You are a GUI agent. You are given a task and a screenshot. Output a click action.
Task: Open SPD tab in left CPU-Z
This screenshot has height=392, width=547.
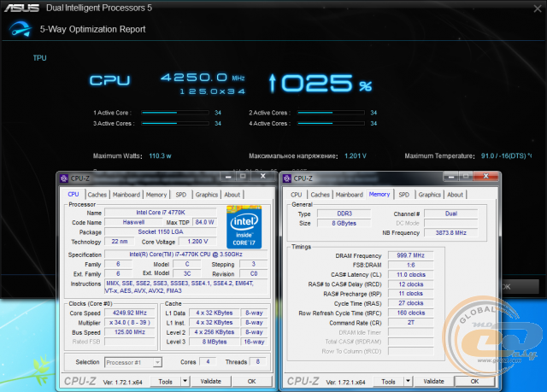pos(180,195)
